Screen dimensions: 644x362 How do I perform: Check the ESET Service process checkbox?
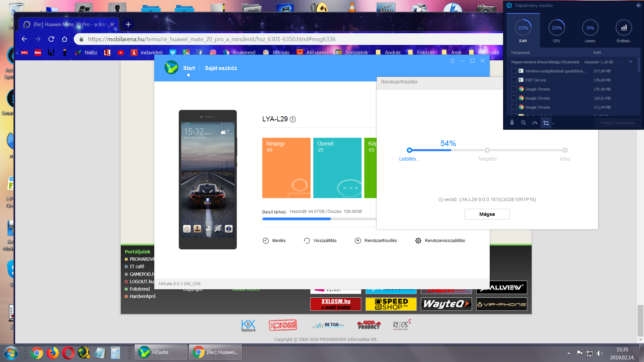pyautogui.click(x=514, y=80)
